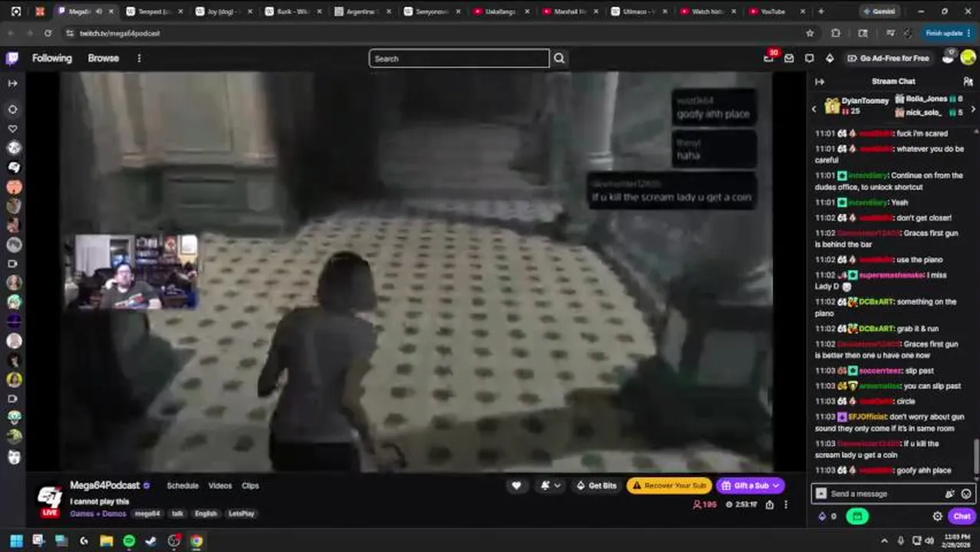Click the LetsPlay tag
This screenshot has width=980, height=552.
click(x=242, y=514)
